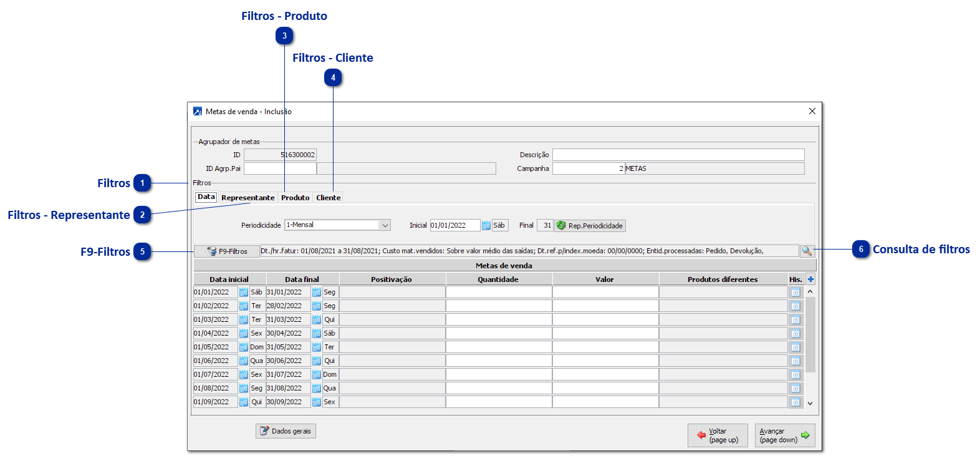Click the Descrição input field
Image resolution: width=980 pixels, height=461 pixels.
[x=678, y=155]
